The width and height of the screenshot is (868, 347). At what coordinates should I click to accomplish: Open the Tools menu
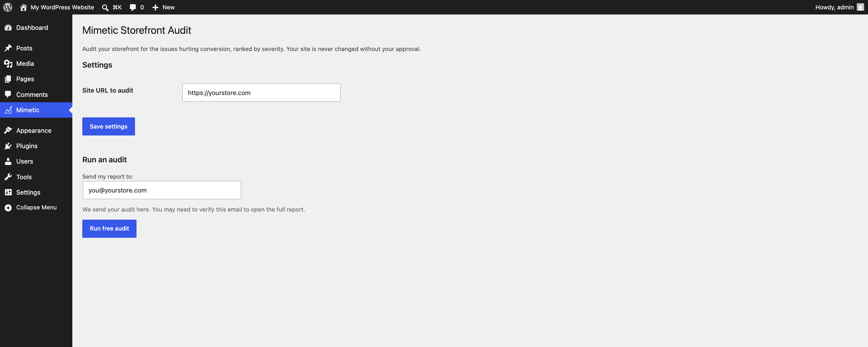(x=36, y=177)
